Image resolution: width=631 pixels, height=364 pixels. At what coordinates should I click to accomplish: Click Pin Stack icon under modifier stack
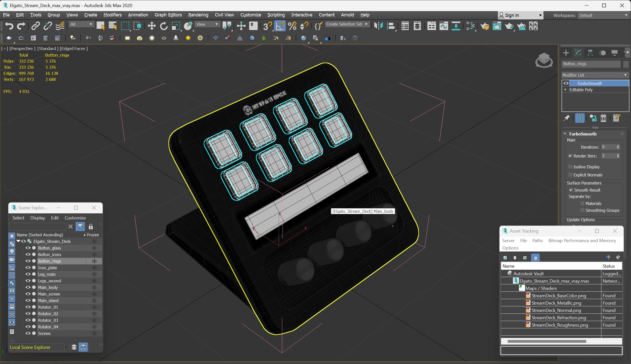click(x=567, y=118)
